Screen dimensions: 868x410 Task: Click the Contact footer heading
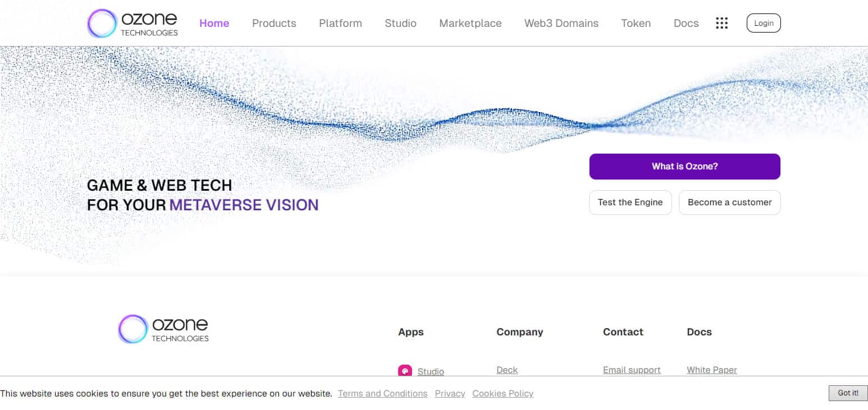(623, 332)
